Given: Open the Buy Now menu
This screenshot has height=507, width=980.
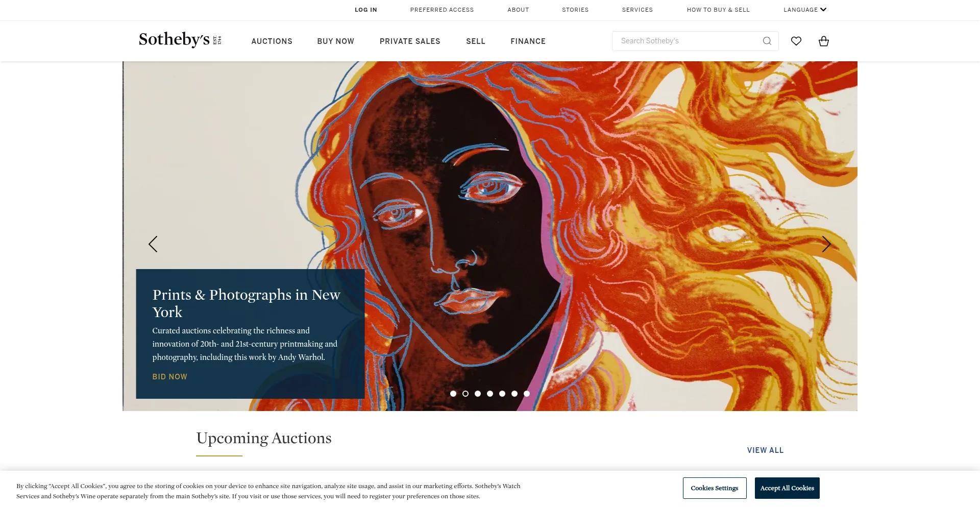Looking at the screenshot, I should pyautogui.click(x=336, y=41).
